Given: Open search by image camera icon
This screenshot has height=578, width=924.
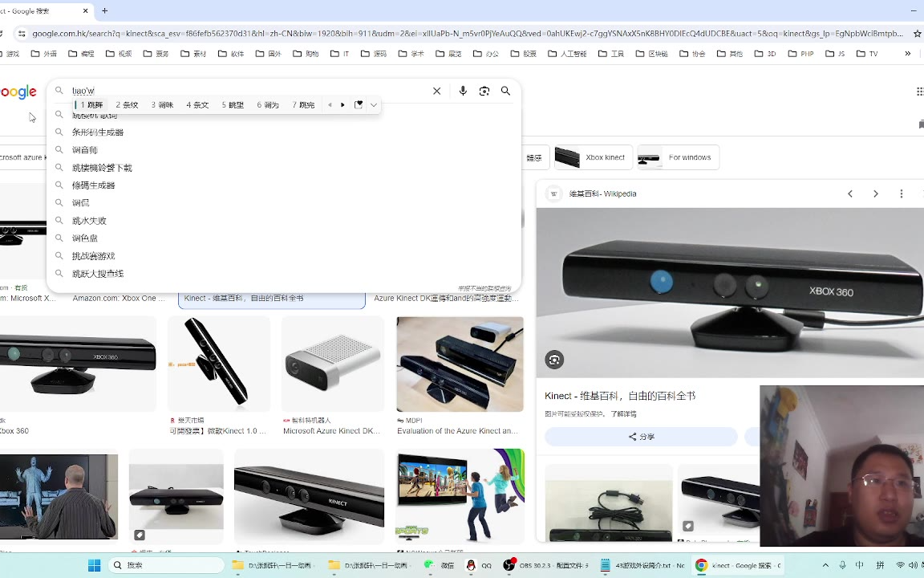Looking at the screenshot, I should pos(484,91).
